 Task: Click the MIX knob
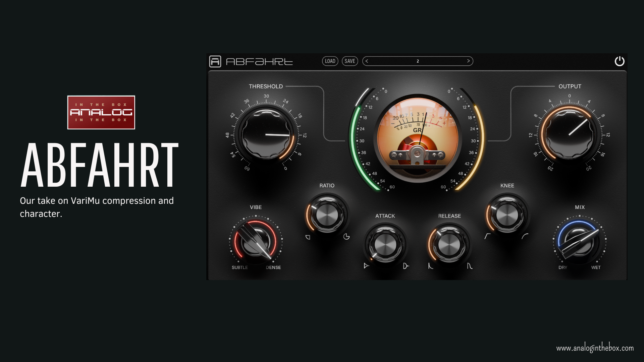click(579, 241)
